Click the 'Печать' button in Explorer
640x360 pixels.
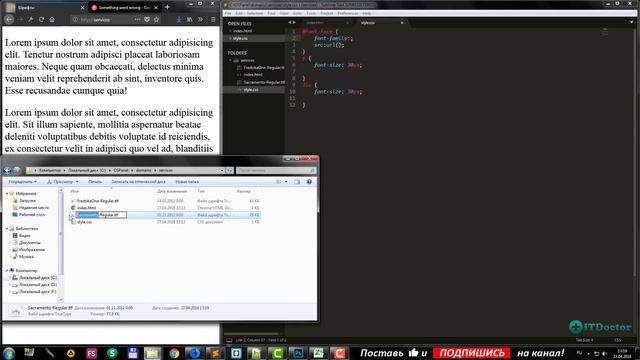(95, 182)
